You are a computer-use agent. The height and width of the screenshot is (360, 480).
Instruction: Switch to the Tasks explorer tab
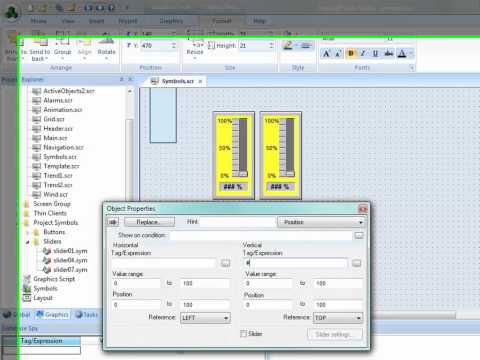tap(86, 314)
